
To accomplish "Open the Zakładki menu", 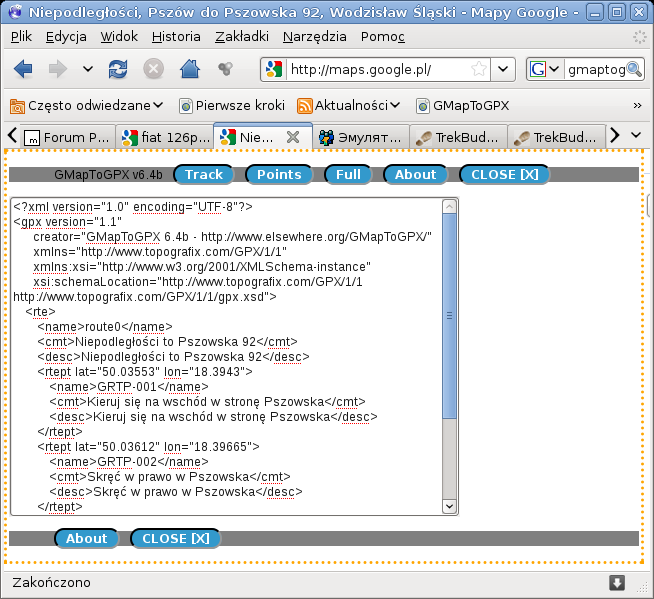I will click(242, 37).
